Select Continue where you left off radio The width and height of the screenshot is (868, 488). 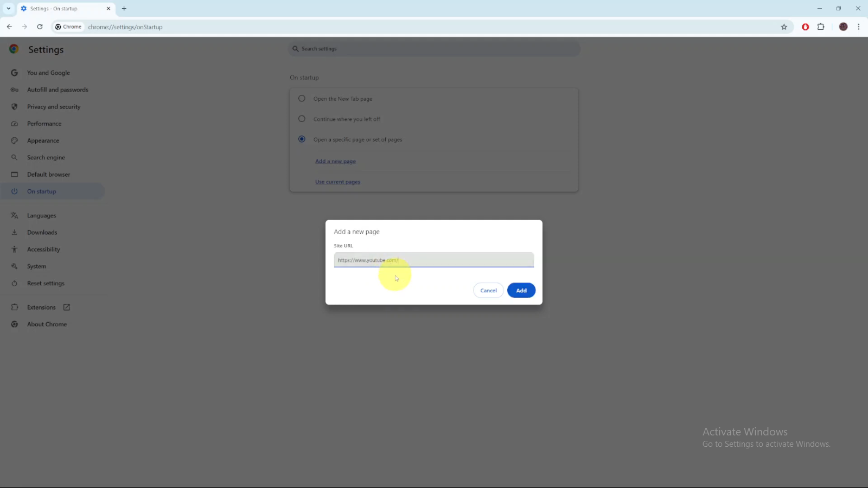click(302, 119)
